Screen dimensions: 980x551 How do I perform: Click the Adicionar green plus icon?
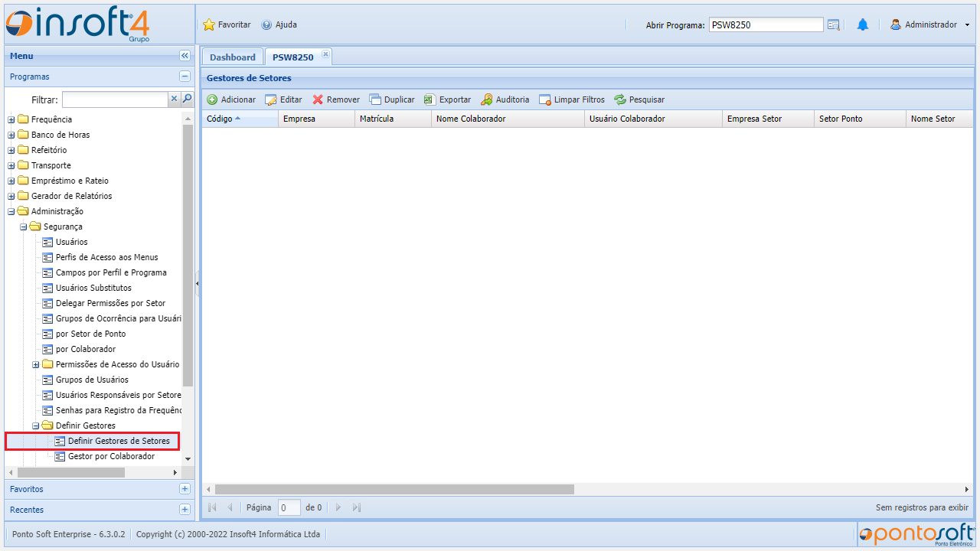pyautogui.click(x=213, y=99)
